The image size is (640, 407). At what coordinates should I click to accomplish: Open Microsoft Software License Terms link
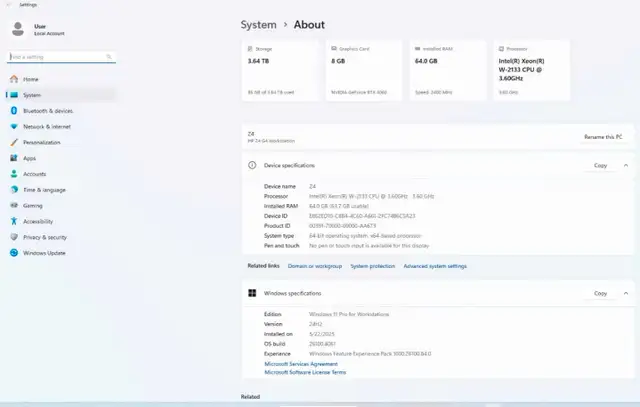(305, 372)
